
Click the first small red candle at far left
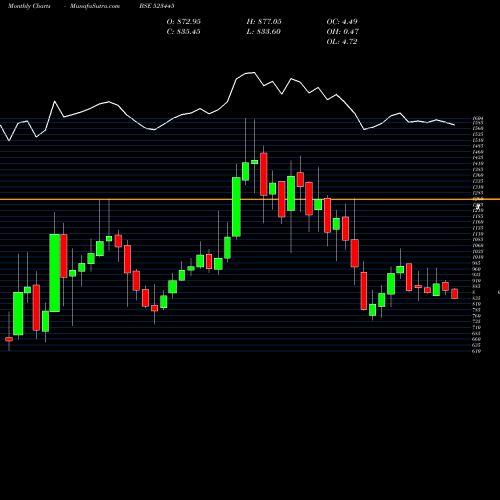point(9,339)
